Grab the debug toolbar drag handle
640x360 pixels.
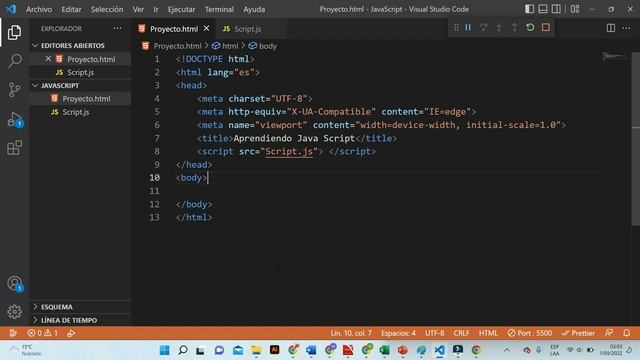pos(456,27)
